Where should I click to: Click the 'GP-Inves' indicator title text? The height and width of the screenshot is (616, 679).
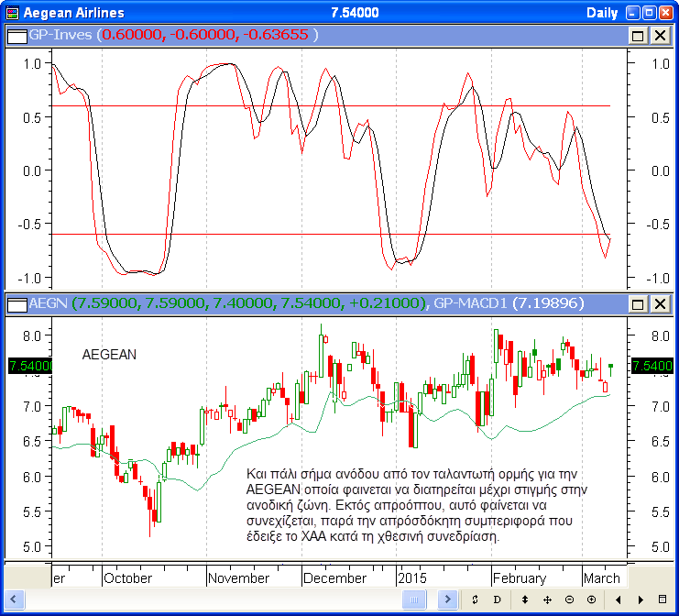click(x=60, y=35)
